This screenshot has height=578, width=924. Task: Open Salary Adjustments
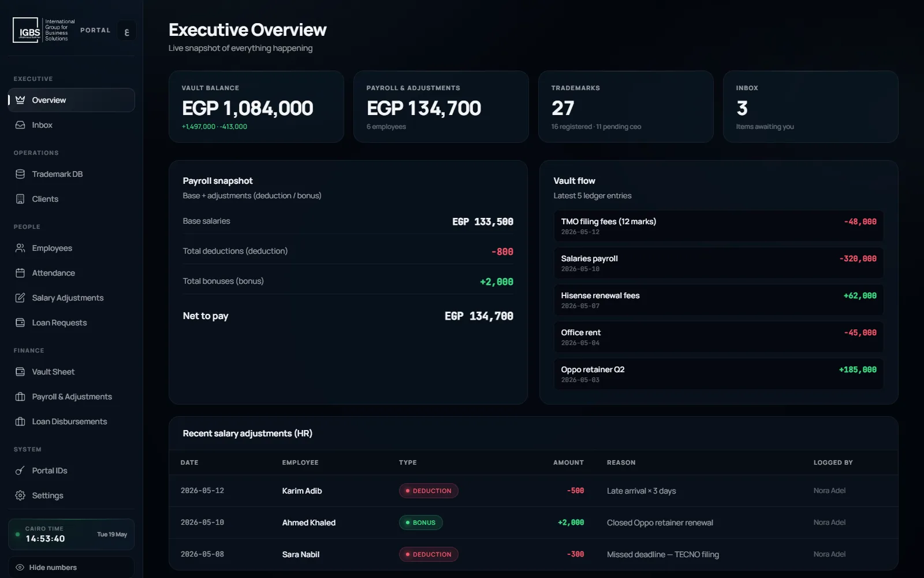[72, 298]
